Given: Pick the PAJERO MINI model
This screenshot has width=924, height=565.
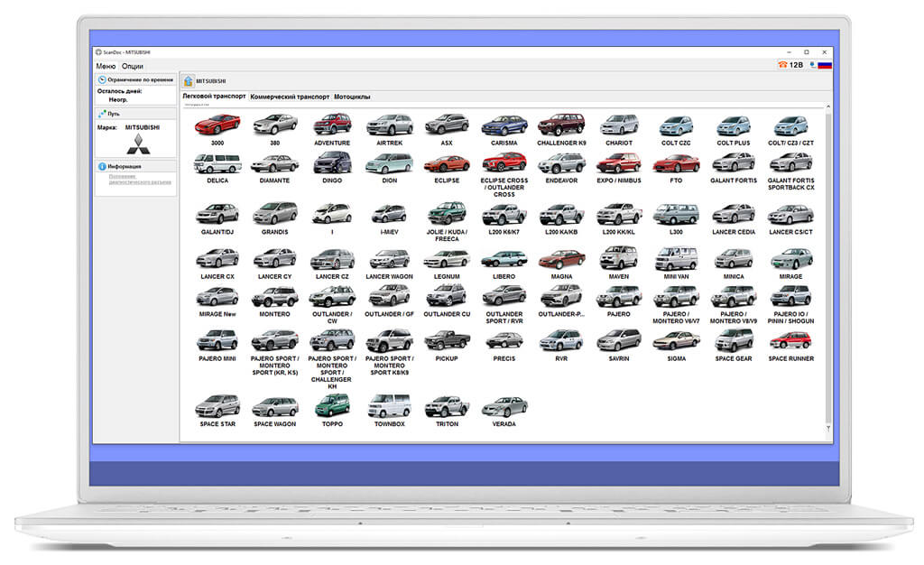Looking at the screenshot, I should click(217, 340).
